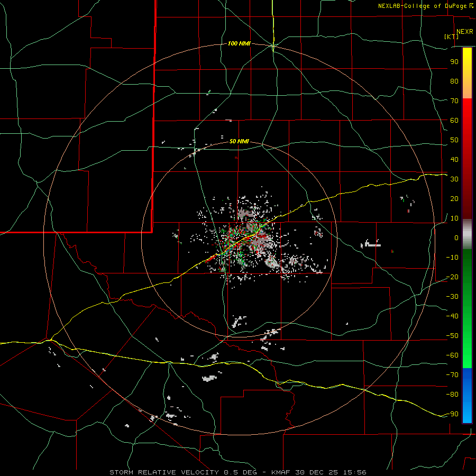Click the -50 value on the velocity scale
This screenshot has width=476, height=476.
(x=452, y=336)
